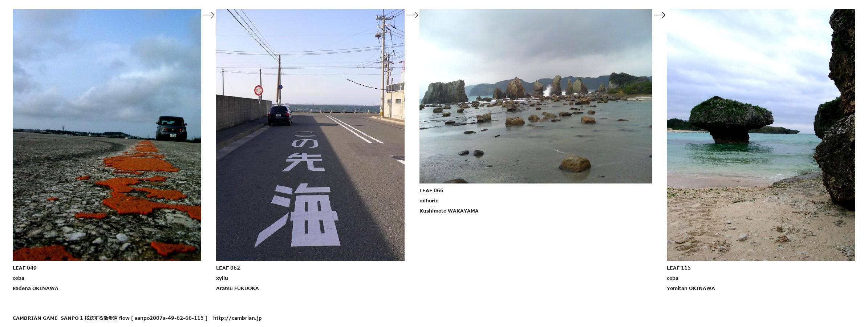Click the LEAF 066 label

point(431,190)
